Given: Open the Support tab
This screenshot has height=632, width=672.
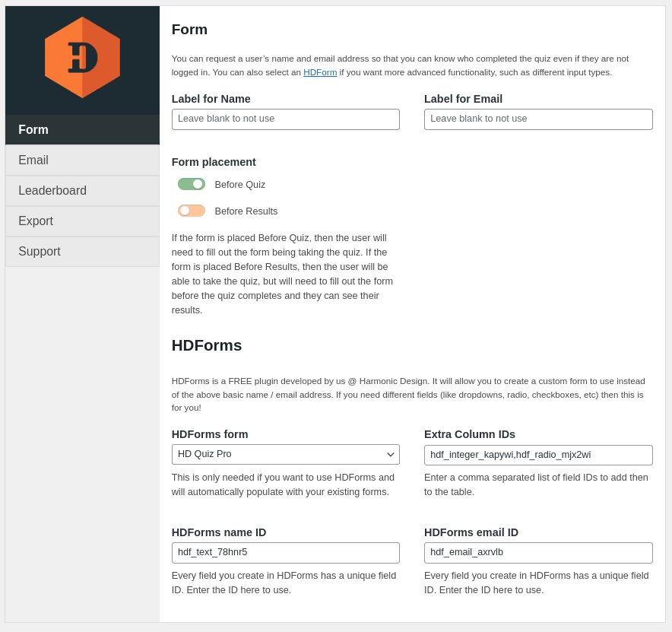Looking at the screenshot, I should [82, 252].
